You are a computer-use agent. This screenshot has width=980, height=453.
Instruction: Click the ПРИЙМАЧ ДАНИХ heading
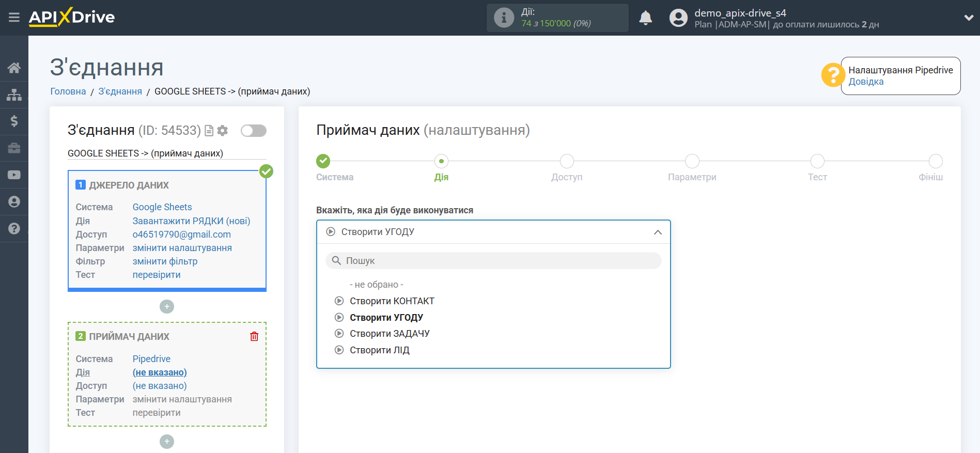pyautogui.click(x=129, y=337)
